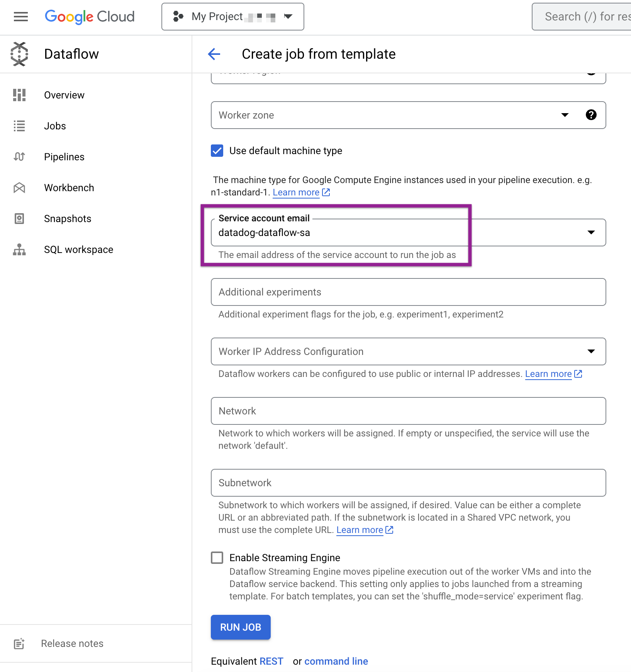The image size is (631, 672).
Task: Click the Overview dashboard icon
Action: (x=19, y=95)
